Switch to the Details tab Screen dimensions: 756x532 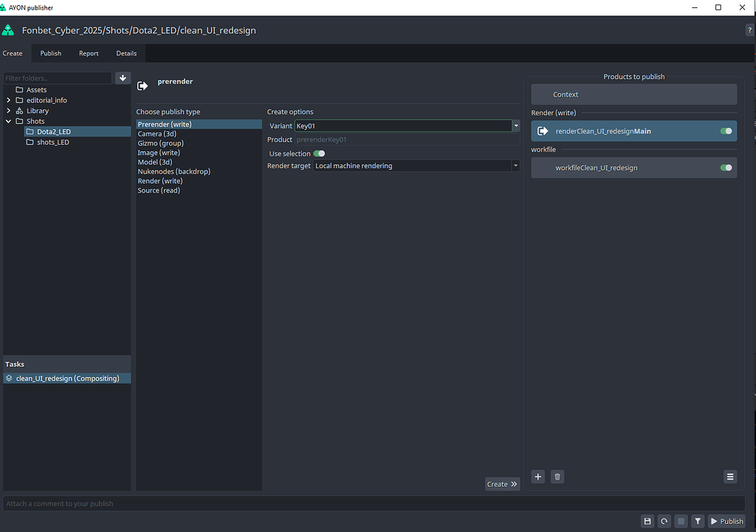[x=126, y=52]
